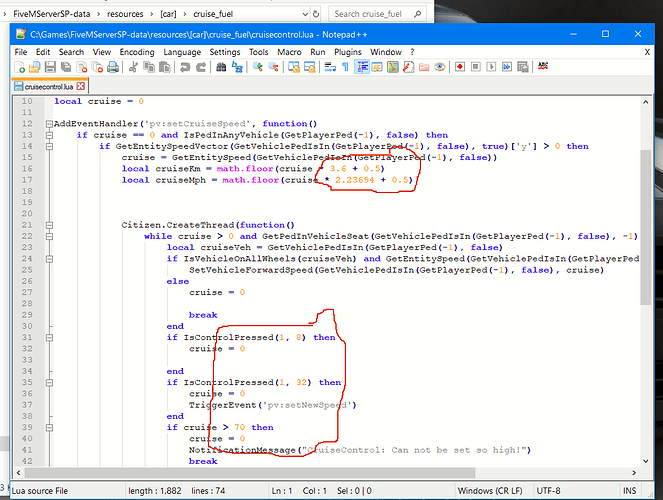Run macro multiple times icon
Image resolution: width=663 pixels, height=500 pixels.
point(507,67)
